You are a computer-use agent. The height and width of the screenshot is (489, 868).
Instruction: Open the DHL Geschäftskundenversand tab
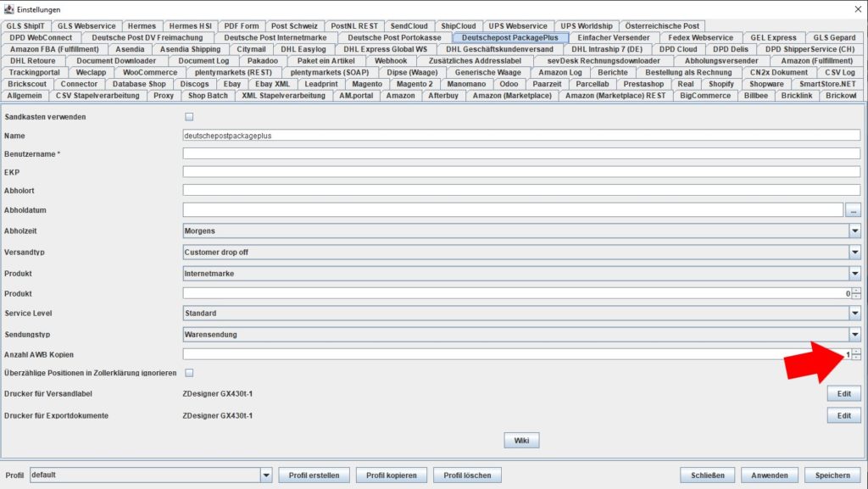[x=500, y=49]
